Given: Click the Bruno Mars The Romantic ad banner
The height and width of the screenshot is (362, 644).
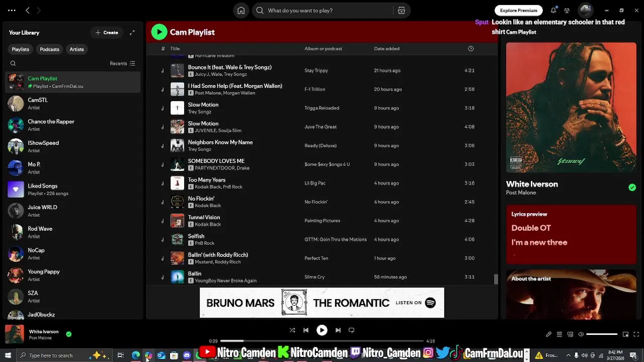Looking at the screenshot, I should 322,303.
